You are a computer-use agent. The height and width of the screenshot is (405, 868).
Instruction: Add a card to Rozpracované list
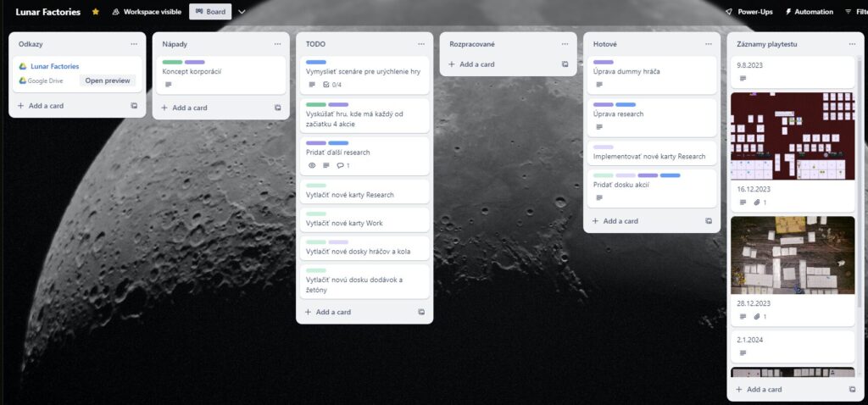coord(471,64)
